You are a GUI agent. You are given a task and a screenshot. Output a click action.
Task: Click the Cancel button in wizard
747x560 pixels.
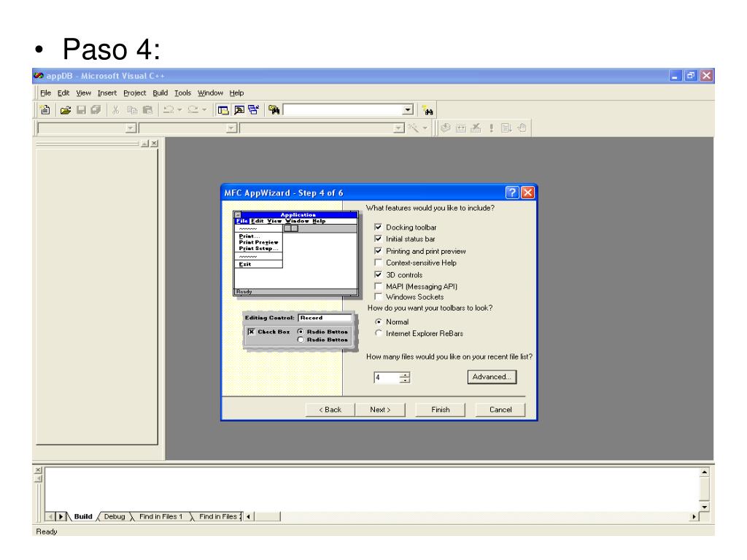[500, 410]
